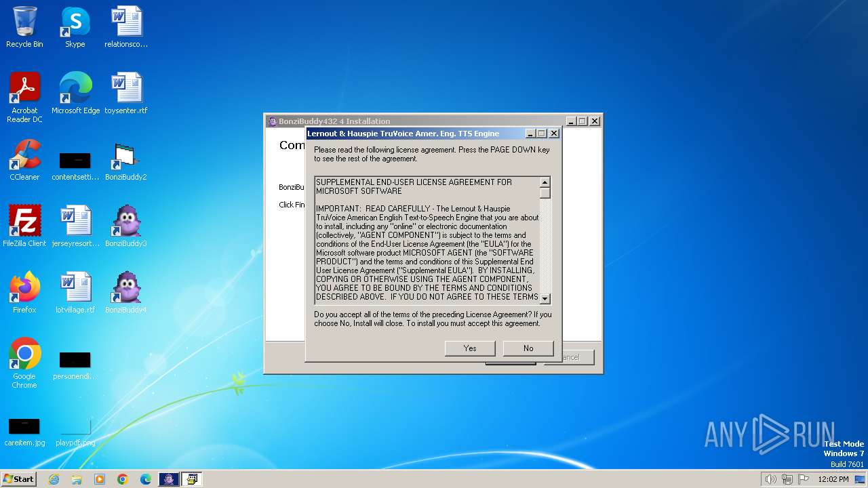Open Edge from the taskbar
The image size is (868, 488).
146,479
